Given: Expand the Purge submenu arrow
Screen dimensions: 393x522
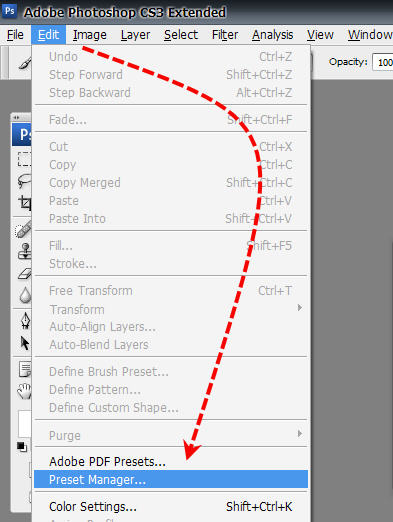Looking at the screenshot, I should [x=300, y=433].
